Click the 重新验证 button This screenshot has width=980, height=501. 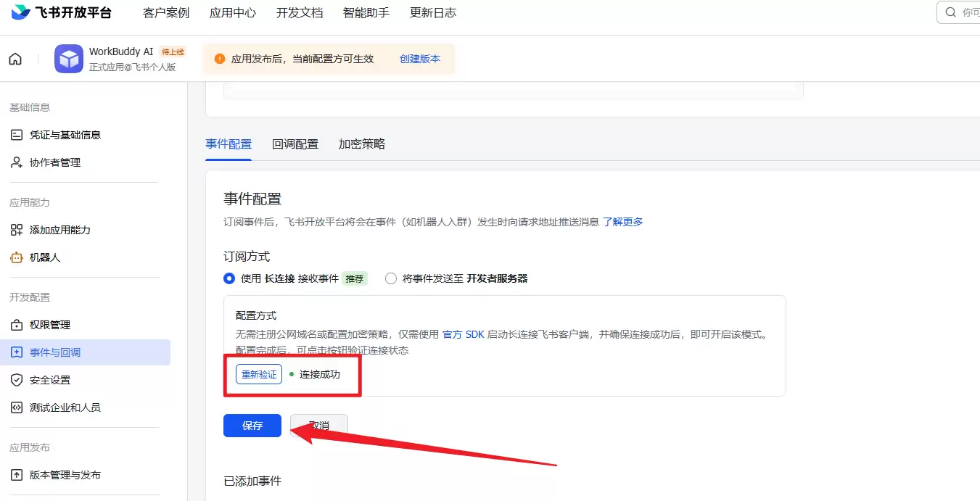(x=259, y=374)
